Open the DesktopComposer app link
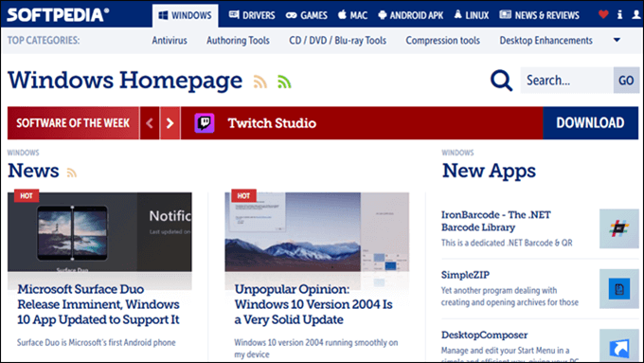Screen dimensions: 644x363 point(484,336)
